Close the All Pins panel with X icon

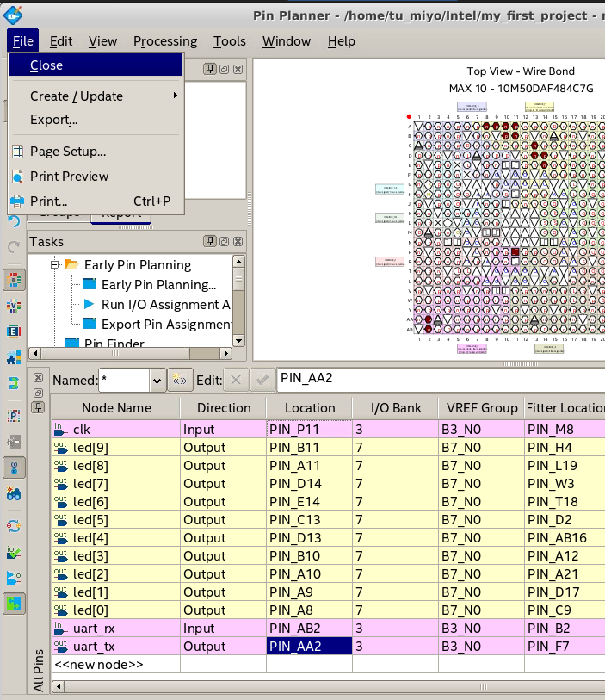[x=39, y=378]
